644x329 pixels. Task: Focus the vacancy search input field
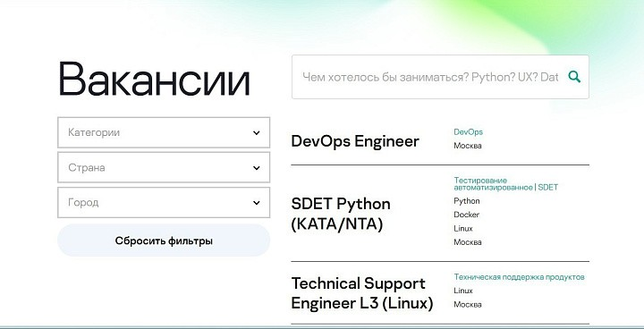(x=430, y=77)
